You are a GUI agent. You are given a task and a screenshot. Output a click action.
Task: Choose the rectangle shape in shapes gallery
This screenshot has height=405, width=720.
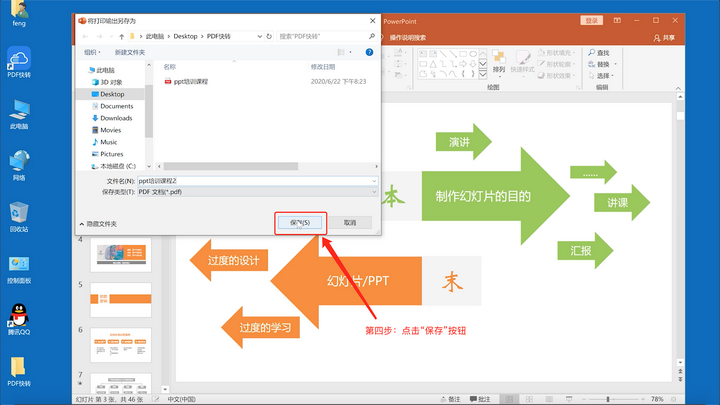pyautogui.click(x=463, y=54)
